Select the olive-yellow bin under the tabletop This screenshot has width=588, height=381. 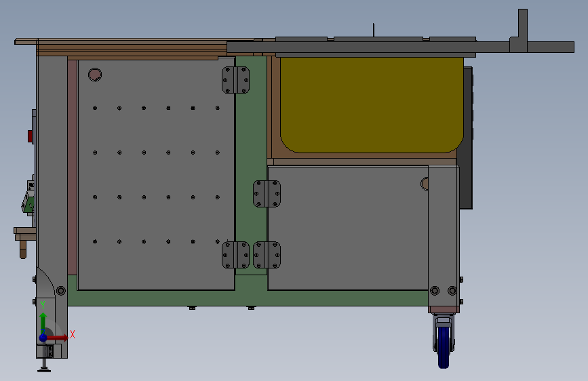[x=372, y=104]
